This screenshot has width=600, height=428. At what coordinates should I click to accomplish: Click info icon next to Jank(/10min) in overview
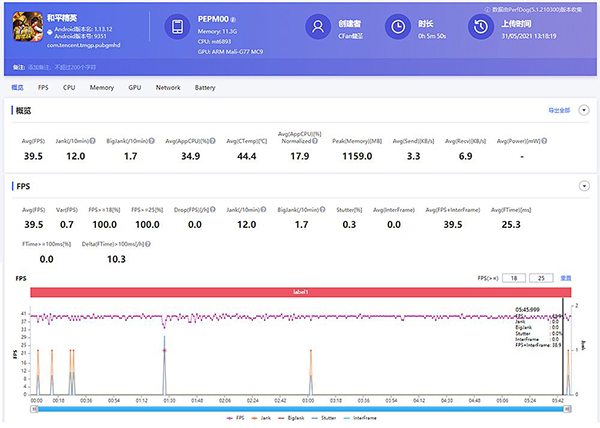pyautogui.click(x=93, y=142)
